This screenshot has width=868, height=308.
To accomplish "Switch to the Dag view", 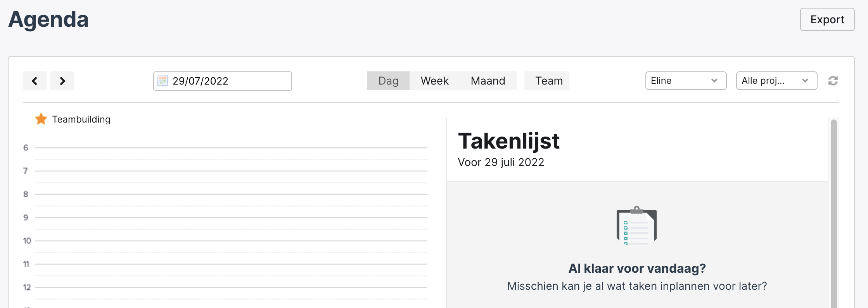I will [x=388, y=81].
